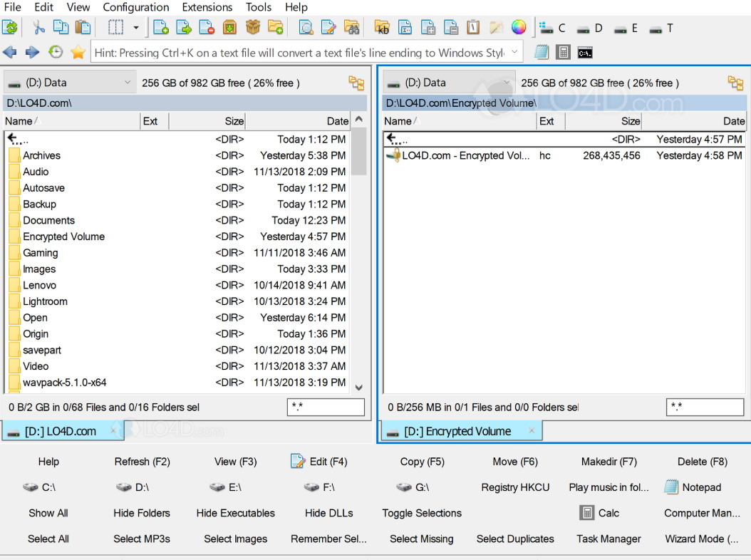The width and height of the screenshot is (751, 560).
Task: Open favorites with the star icon
Action: point(78,52)
